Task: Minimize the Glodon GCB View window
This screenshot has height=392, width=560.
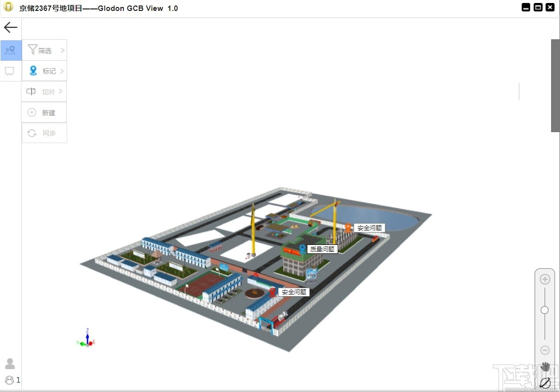Action: tap(526, 7)
